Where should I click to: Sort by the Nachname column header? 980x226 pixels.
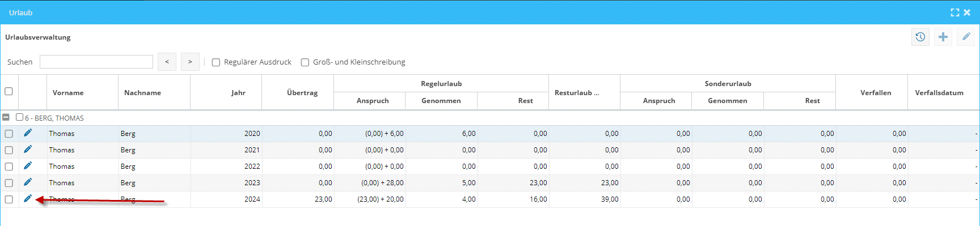click(142, 92)
